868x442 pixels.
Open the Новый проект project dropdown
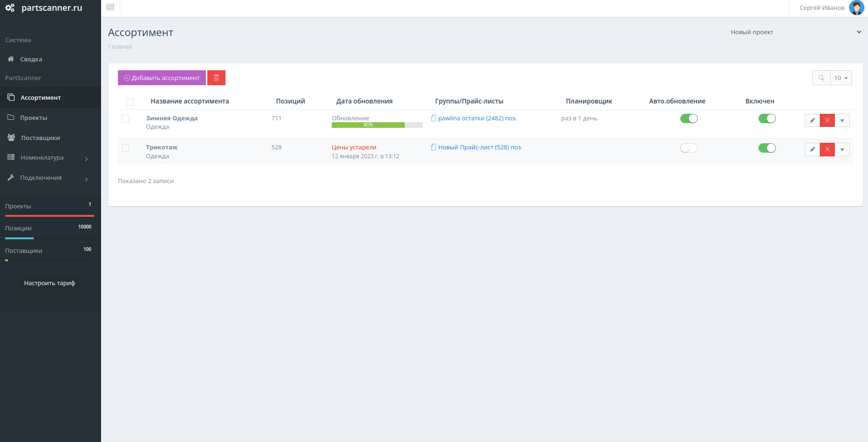tap(793, 32)
